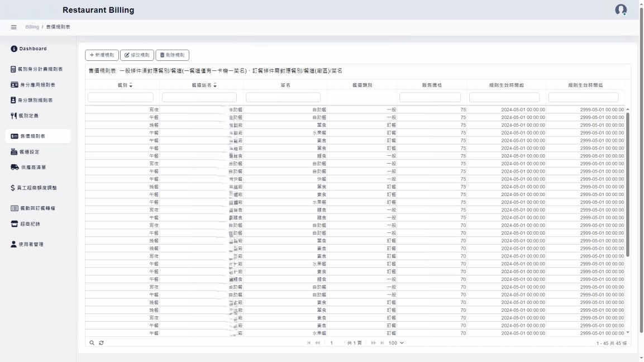Click the 菜名 column filter field

[284, 97]
